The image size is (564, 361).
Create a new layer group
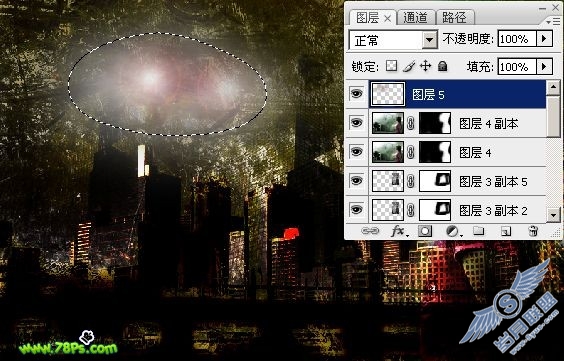point(478,230)
